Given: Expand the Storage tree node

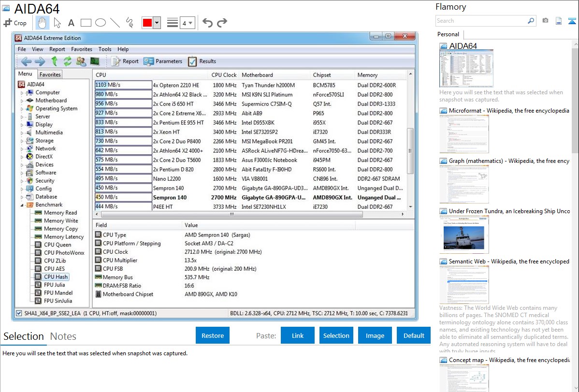Looking at the screenshot, I should point(22,141).
